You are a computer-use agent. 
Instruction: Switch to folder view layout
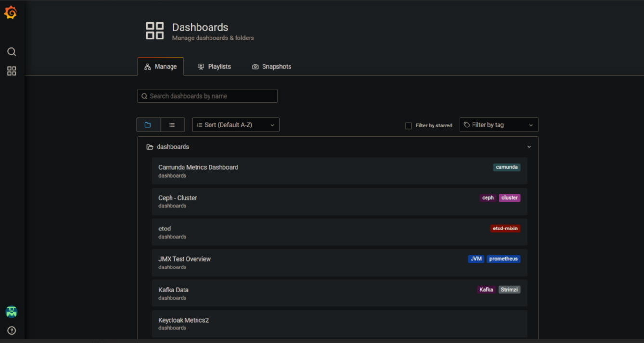tap(148, 125)
